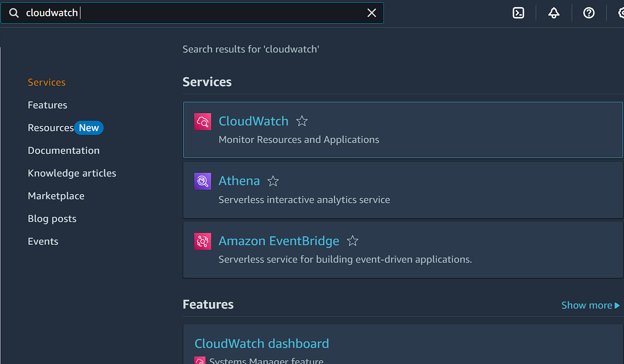Image resolution: width=624 pixels, height=364 pixels.
Task: Select the Services filter category
Action: pyautogui.click(x=46, y=82)
